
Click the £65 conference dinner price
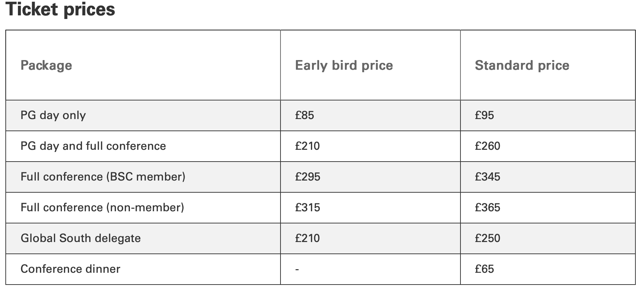[484, 269]
